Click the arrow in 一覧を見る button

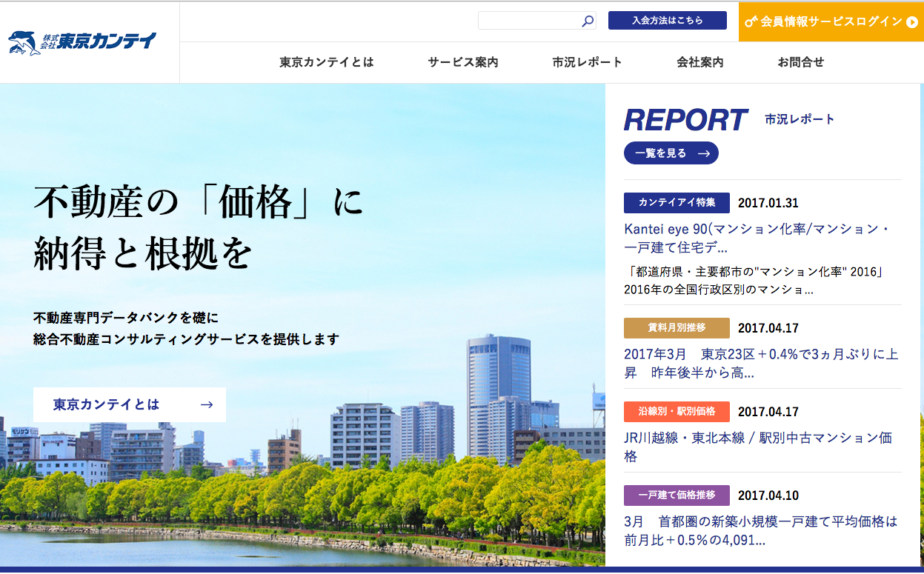pyautogui.click(x=704, y=153)
